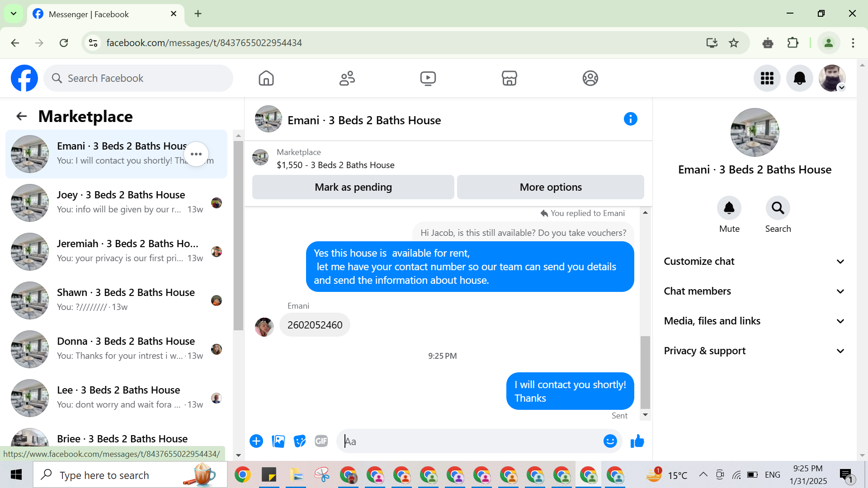
Task: Open the Shawn 3 Beds 2 Baths House chat
Action: coord(116,300)
